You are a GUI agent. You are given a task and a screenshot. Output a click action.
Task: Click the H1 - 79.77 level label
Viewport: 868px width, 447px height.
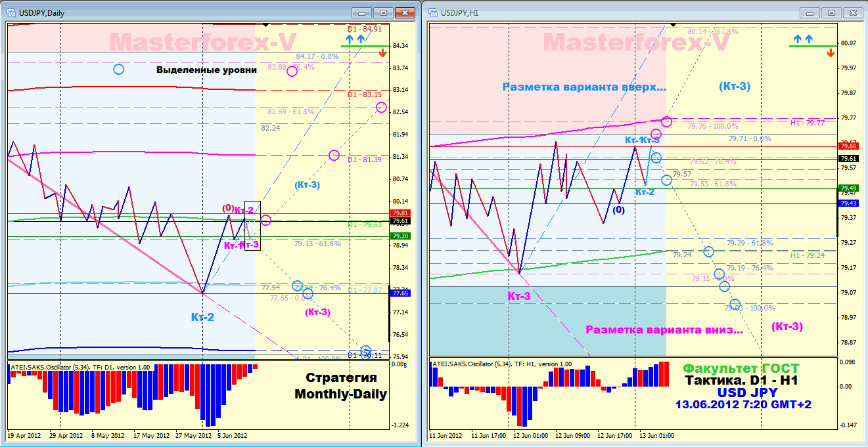808,122
